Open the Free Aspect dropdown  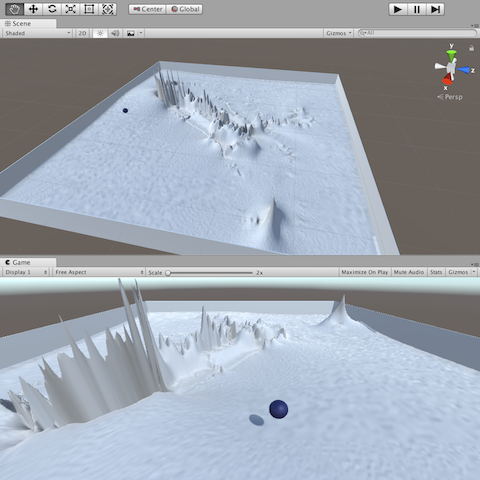tap(99, 272)
